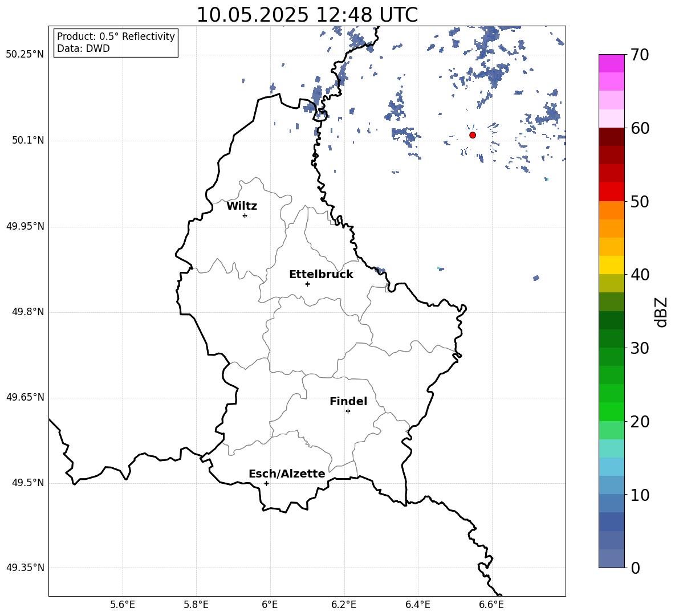Click the 49.8°N latitude label
This screenshot has height=616, width=675.
[x=29, y=311]
